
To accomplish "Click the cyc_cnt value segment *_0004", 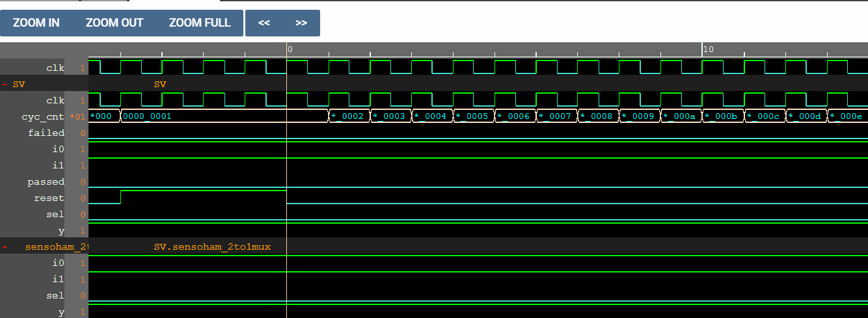I will coord(433,116).
